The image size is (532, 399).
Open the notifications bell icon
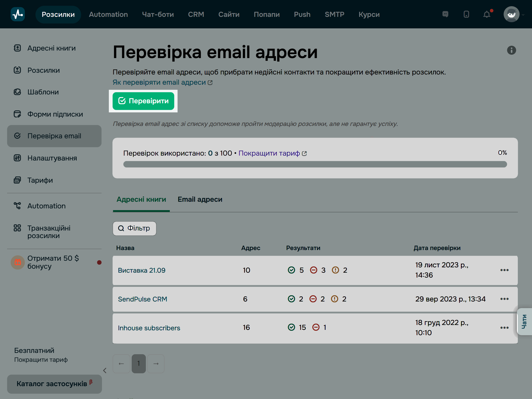click(487, 14)
